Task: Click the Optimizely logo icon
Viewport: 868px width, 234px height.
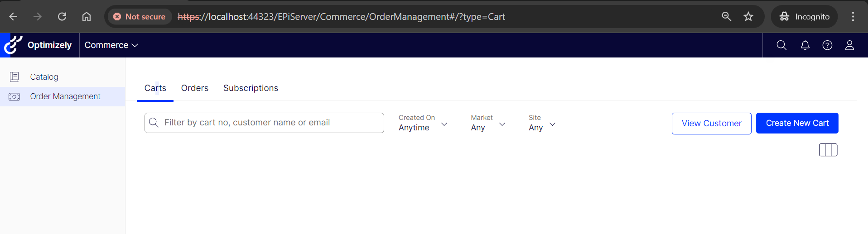Action: pyautogui.click(x=13, y=45)
